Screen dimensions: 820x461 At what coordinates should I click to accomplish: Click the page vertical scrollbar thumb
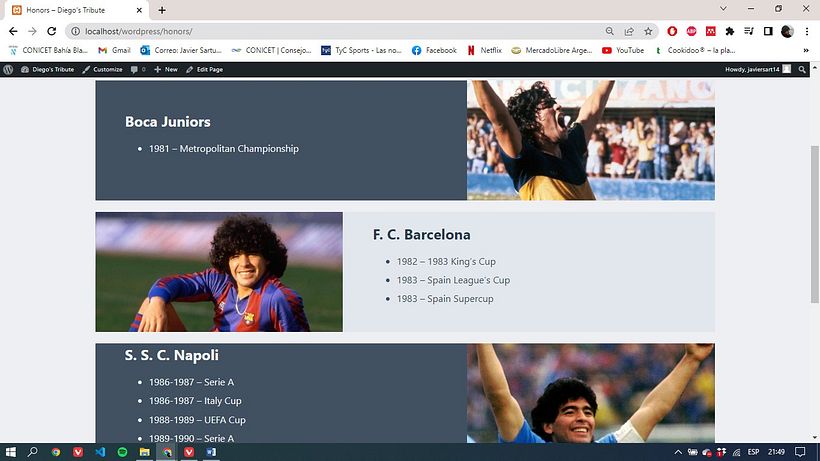point(815,224)
